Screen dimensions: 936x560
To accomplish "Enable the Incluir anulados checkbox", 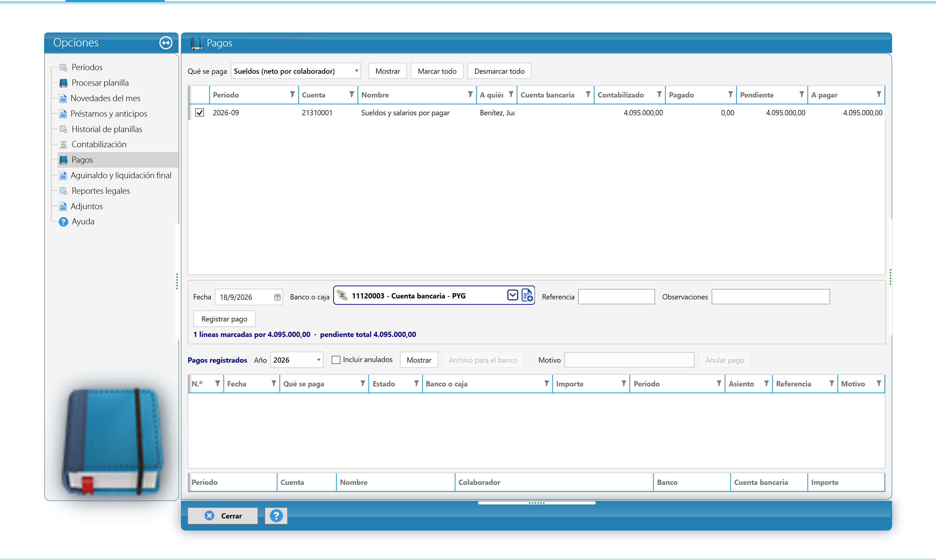I will pos(336,360).
